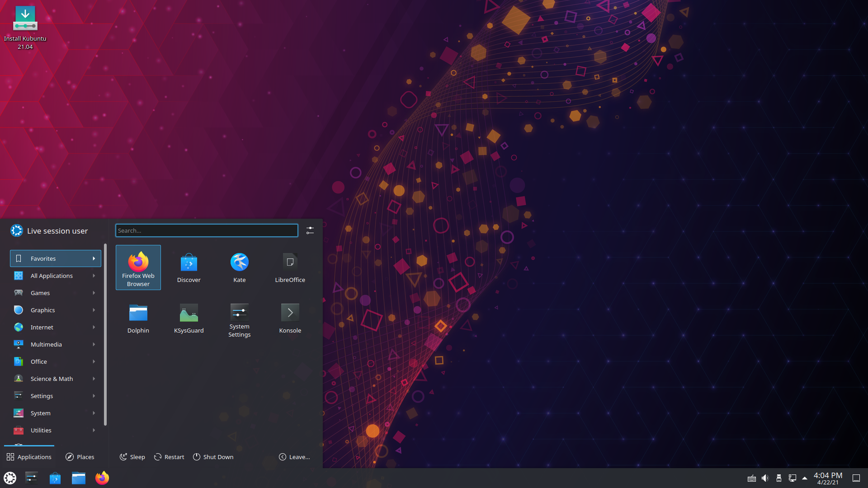Open Kate text editor

pos(239,268)
